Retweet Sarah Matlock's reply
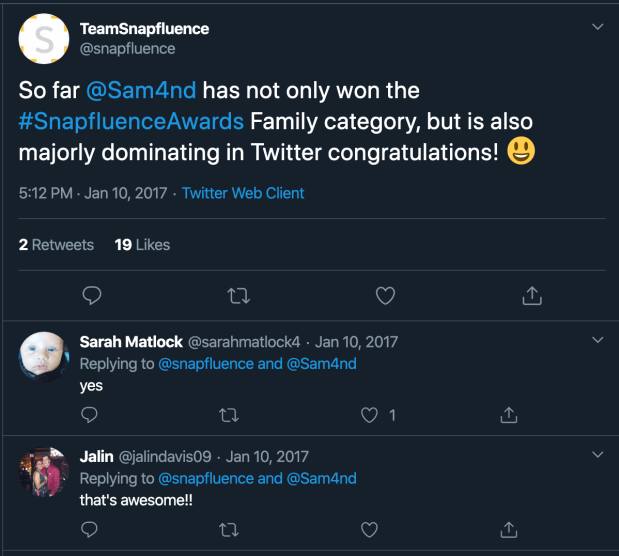The height and width of the screenshot is (556, 619). pyautogui.click(x=229, y=414)
